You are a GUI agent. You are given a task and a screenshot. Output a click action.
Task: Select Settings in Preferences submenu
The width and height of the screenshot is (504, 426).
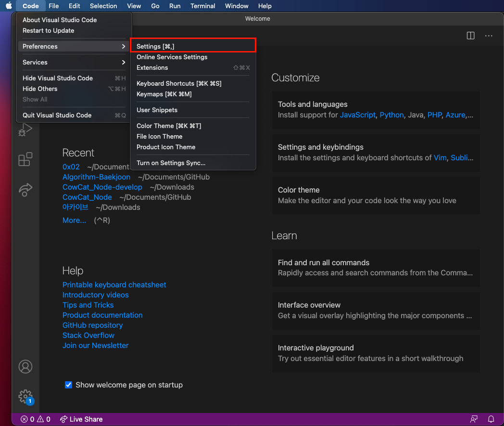click(x=193, y=46)
